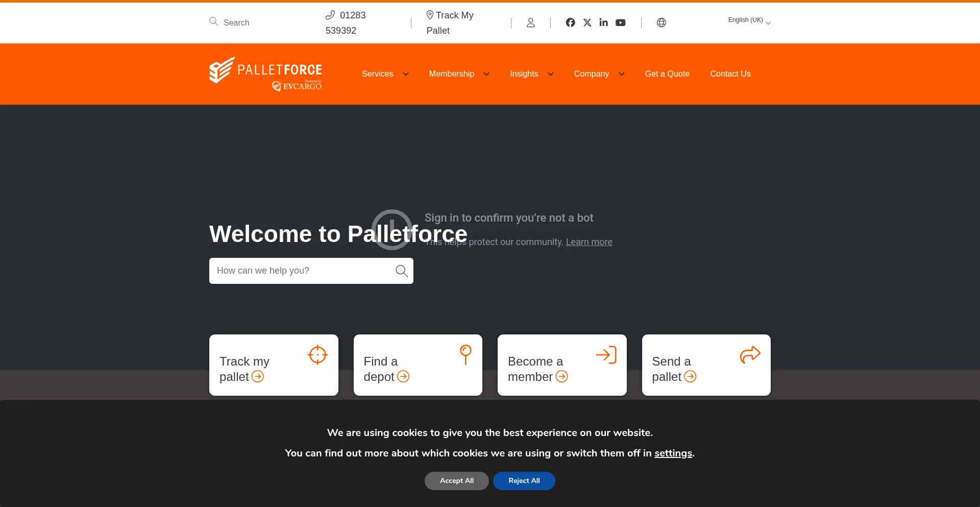Click the user account icon

click(530, 22)
